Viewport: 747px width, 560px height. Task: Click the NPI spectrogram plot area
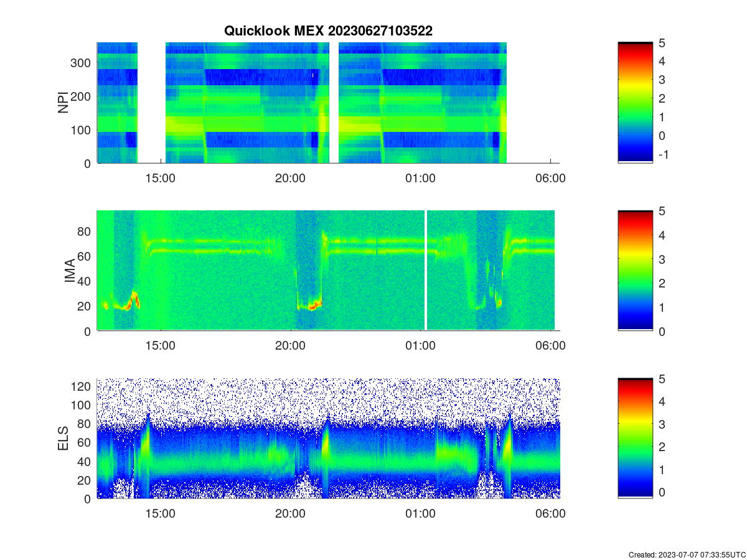click(x=328, y=103)
